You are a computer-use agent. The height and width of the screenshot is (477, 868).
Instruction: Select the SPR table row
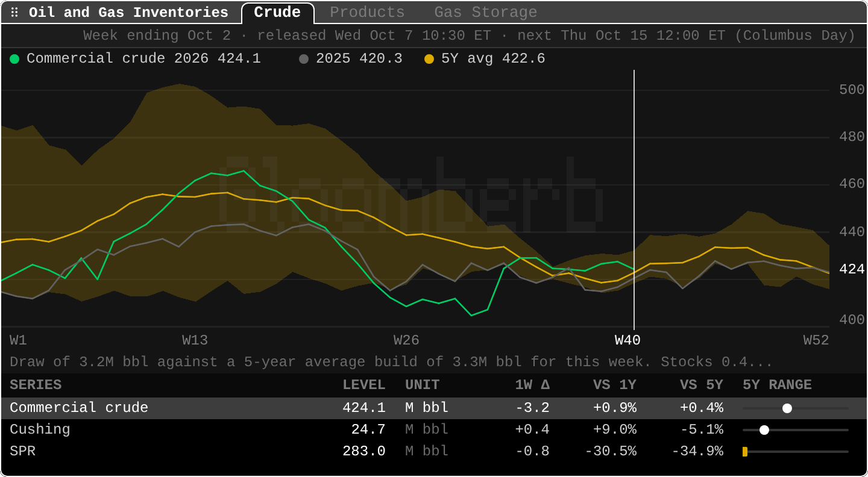434,452
